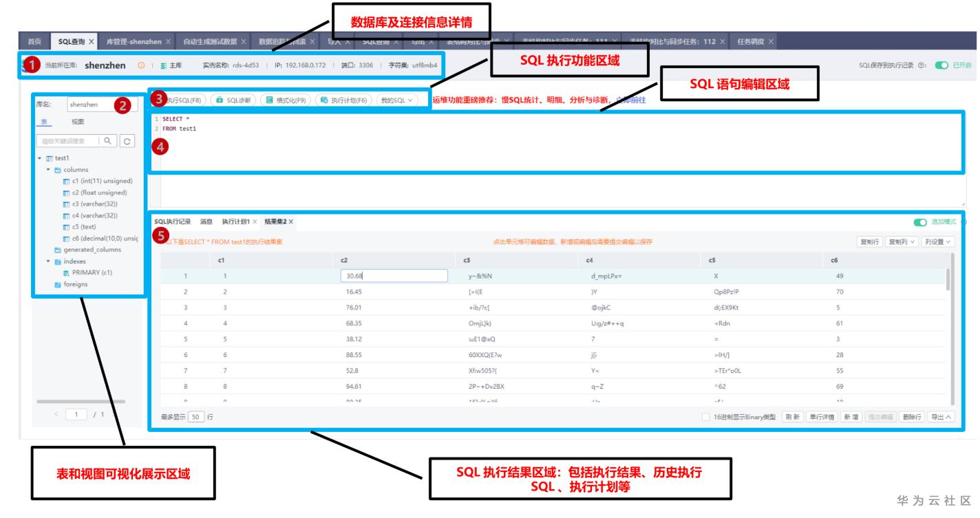980x518 pixels.
Task: Close the 执行计划1 result tab
Action: coord(255,222)
